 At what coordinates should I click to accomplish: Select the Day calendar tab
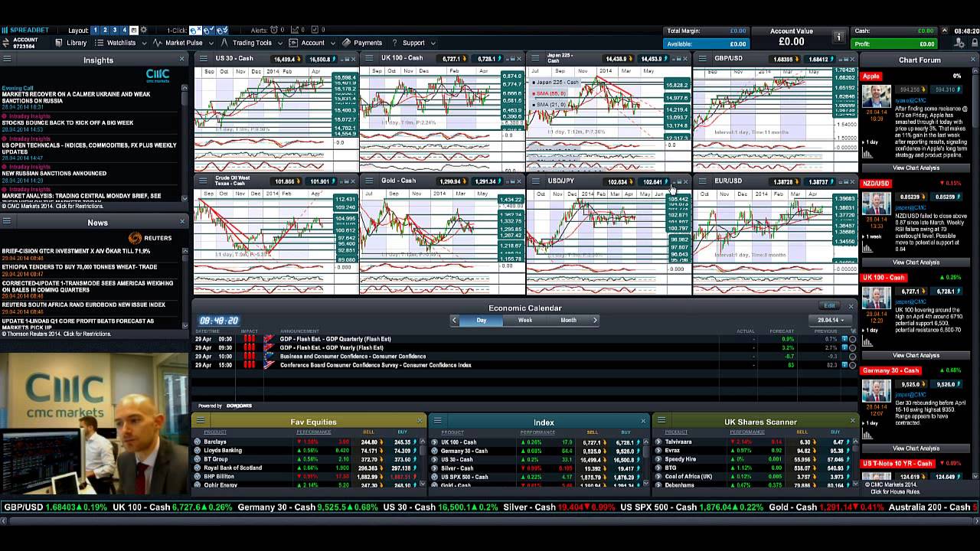[481, 320]
